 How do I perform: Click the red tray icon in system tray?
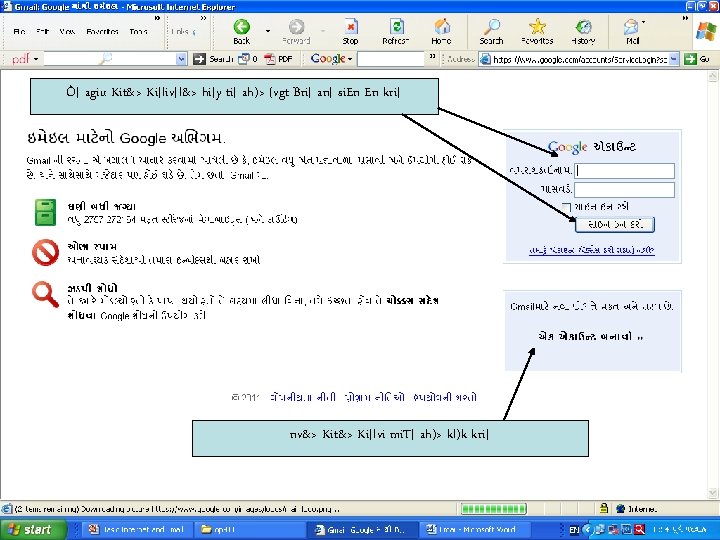[x=639, y=529]
